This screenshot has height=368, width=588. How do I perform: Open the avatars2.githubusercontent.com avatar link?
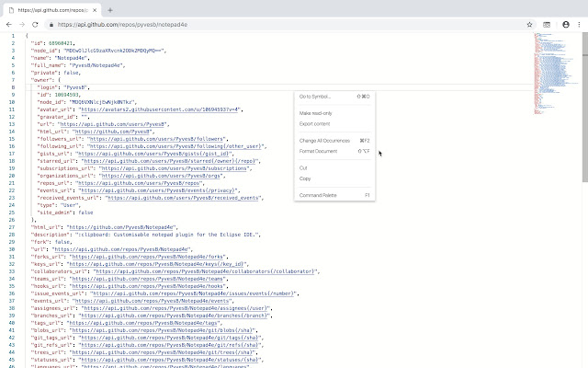(x=160, y=109)
